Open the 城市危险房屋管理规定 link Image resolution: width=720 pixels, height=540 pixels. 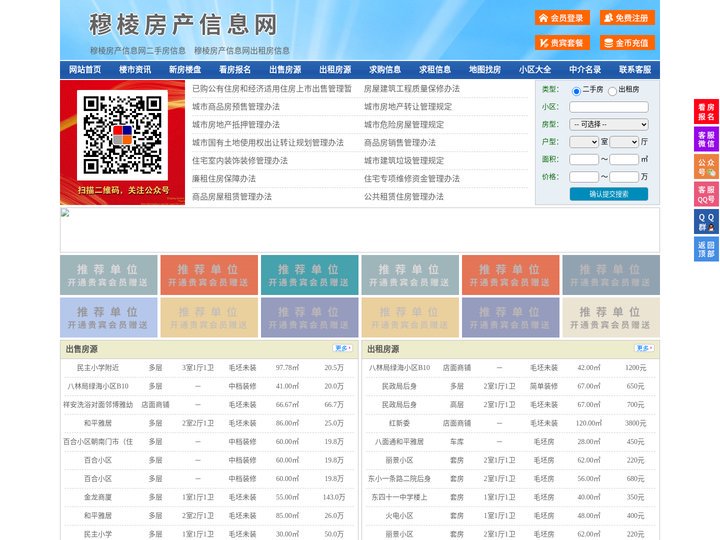coord(404,124)
